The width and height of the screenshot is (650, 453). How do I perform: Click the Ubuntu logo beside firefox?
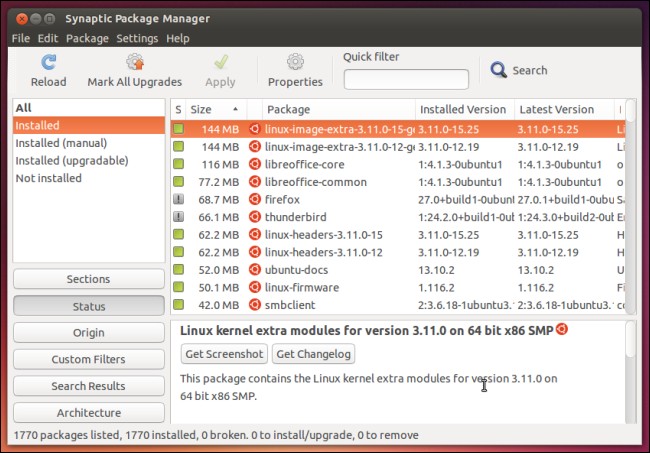tap(254, 199)
